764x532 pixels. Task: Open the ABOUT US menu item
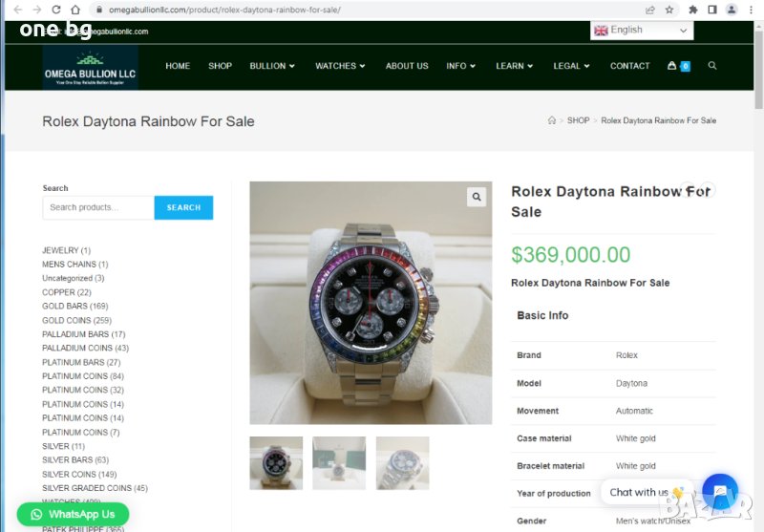(407, 66)
